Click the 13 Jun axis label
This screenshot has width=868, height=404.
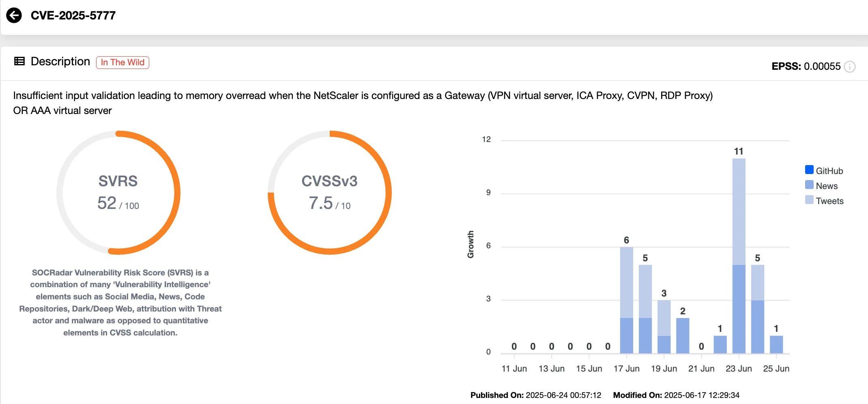coord(552,369)
